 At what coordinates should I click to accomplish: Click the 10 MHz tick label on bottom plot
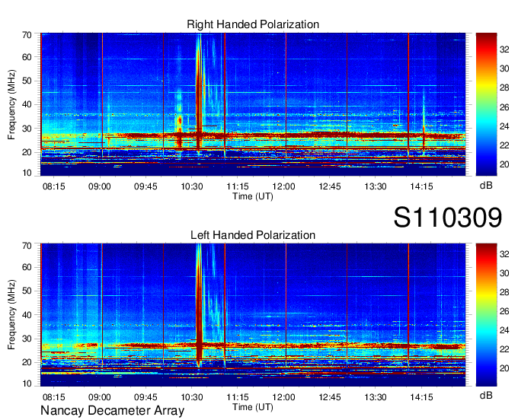pyautogui.click(x=27, y=383)
